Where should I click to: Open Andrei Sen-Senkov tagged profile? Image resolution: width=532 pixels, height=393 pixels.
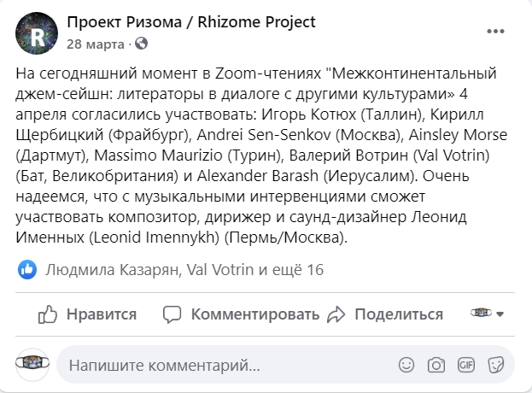point(264,135)
